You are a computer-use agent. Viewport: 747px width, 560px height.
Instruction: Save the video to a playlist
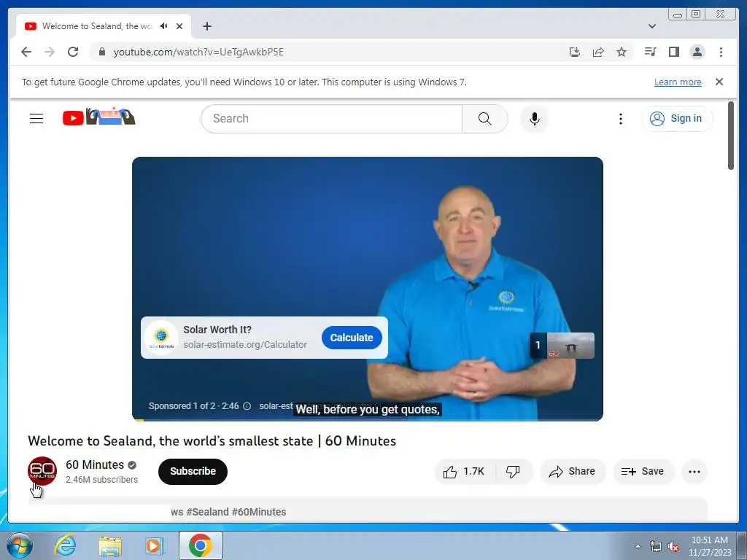click(x=643, y=472)
